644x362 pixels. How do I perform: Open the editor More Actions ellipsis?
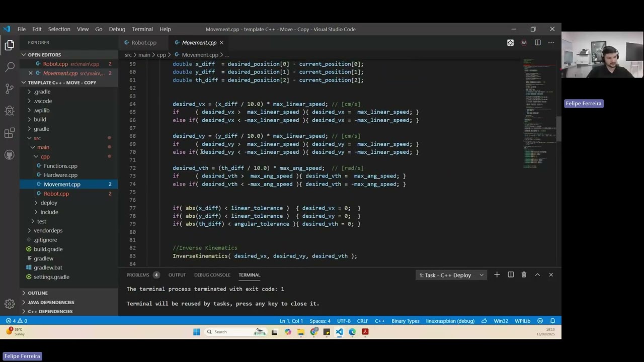(x=551, y=43)
